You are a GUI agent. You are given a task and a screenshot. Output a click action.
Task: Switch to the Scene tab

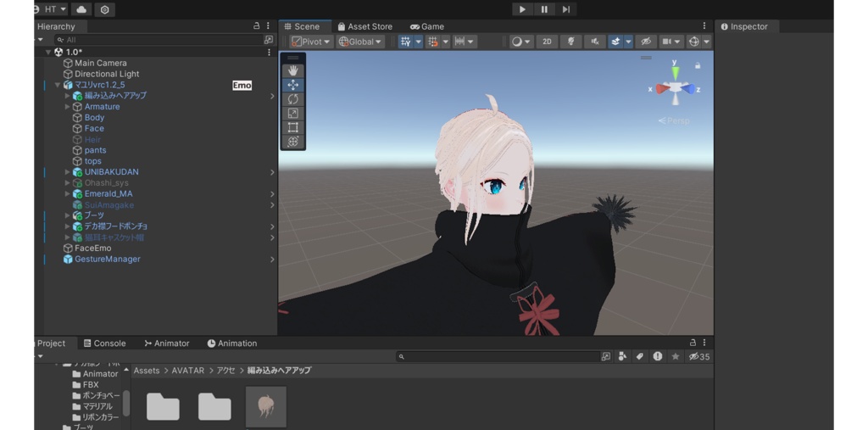click(303, 26)
